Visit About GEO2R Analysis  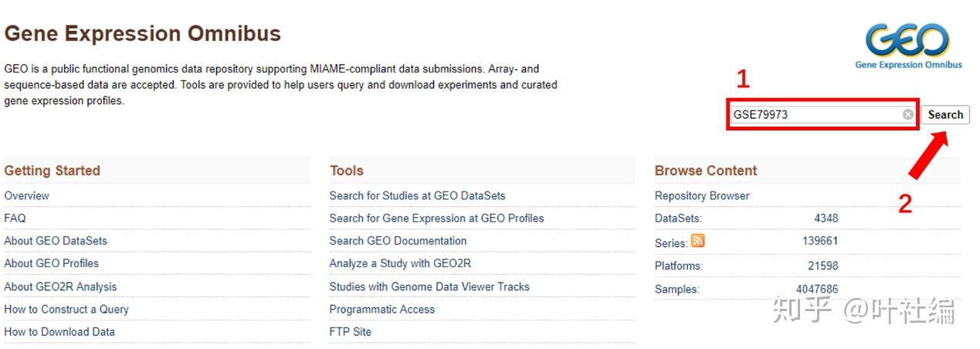coord(60,286)
